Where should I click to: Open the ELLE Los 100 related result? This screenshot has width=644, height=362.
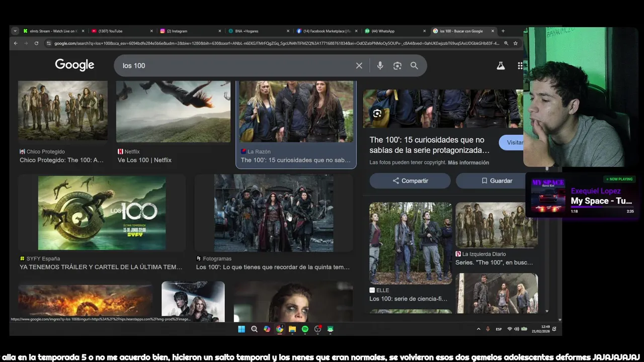(408, 299)
